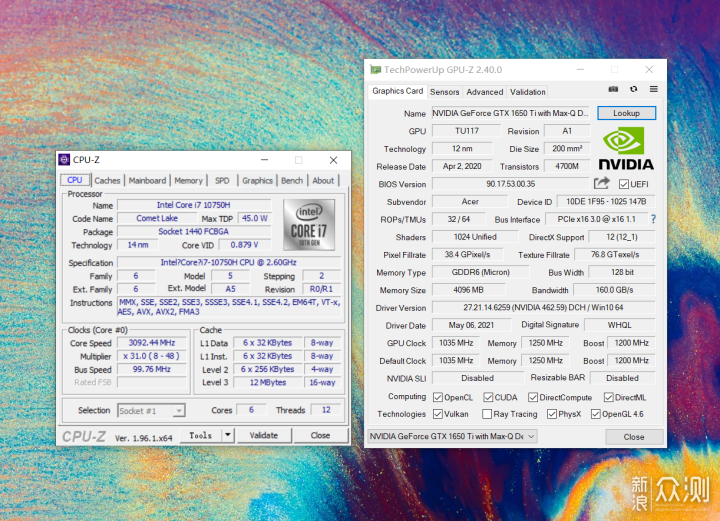Screen dimensions: 720x521
Task: Click the BIOS Version field 90.17.53.00.35
Action: point(510,184)
